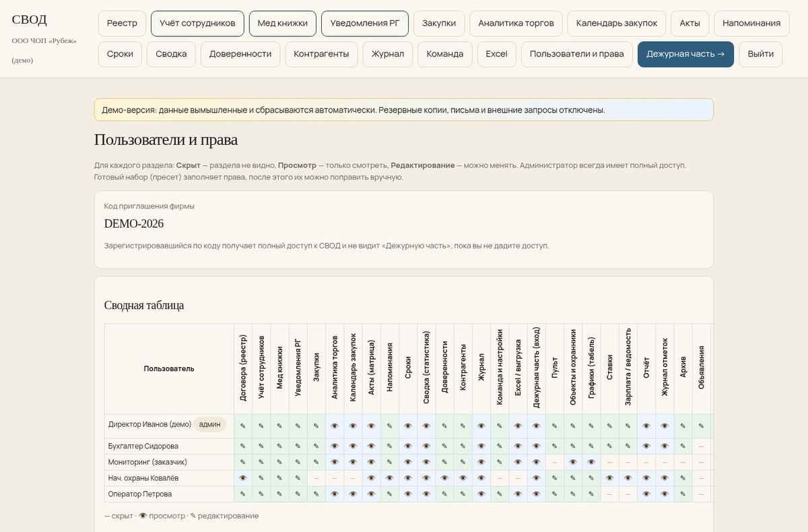Click the pencil for Директор Иванов under Закупки
The image size is (808, 532).
click(x=316, y=426)
